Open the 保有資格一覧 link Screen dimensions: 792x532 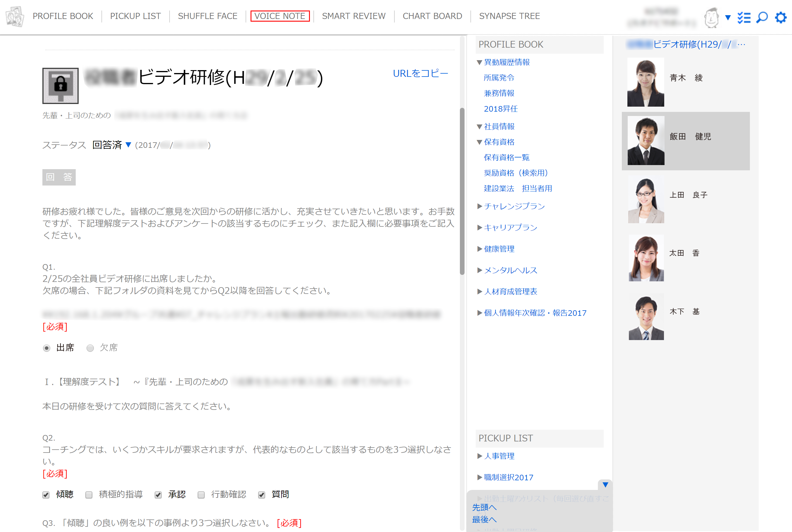(506, 157)
